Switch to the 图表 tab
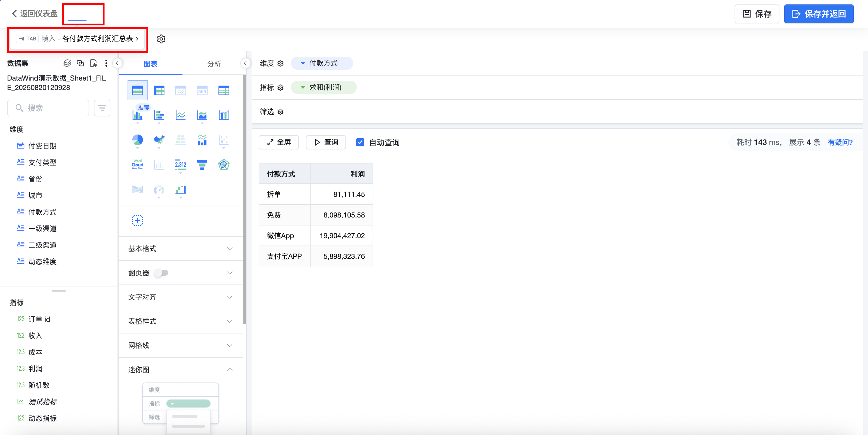This screenshot has width=868, height=435. click(150, 64)
